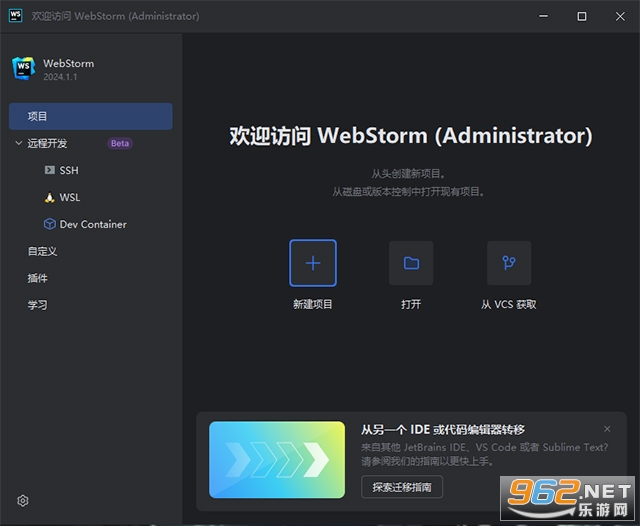Maximize the WebStorm window

(x=582, y=16)
